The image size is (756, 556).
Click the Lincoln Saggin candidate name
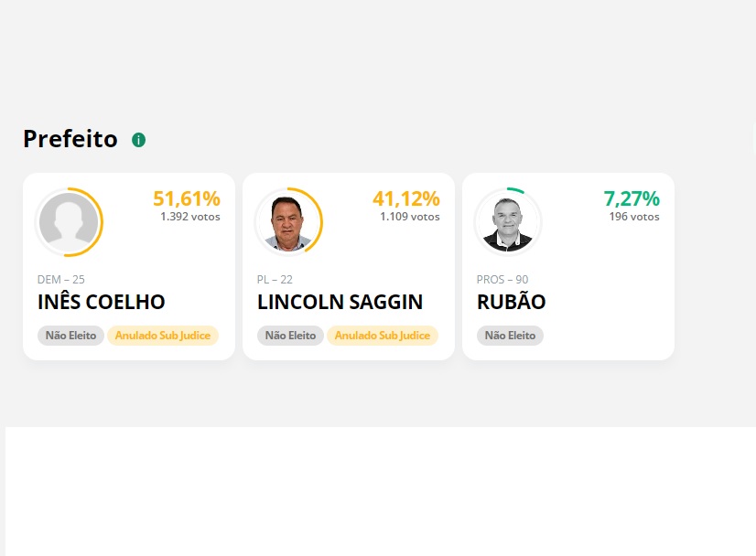[340, 302]
